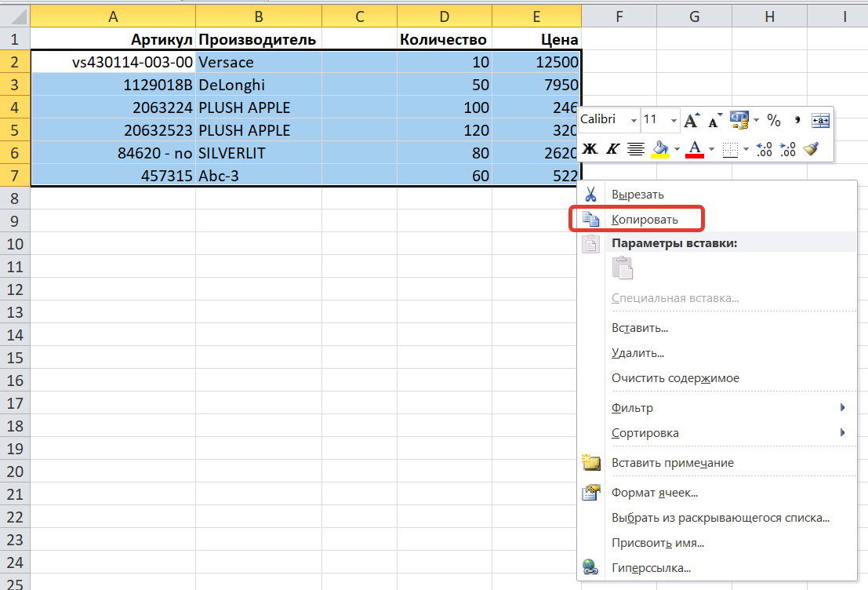Screen dimensions: 868x590
Task: Select column B header
Action: [x=259, y=16]
